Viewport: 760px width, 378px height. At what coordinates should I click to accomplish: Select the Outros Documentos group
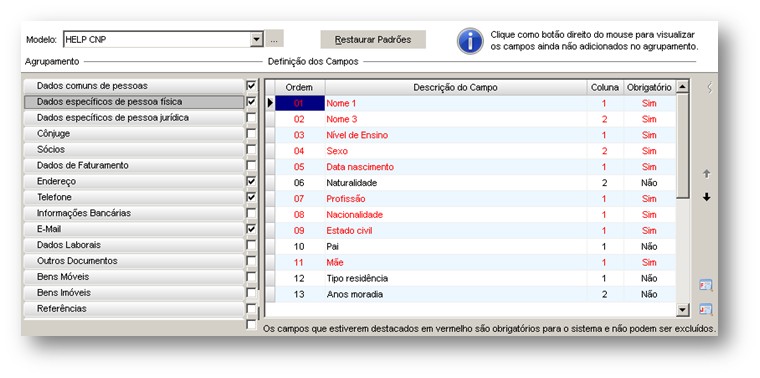point(134,261)
